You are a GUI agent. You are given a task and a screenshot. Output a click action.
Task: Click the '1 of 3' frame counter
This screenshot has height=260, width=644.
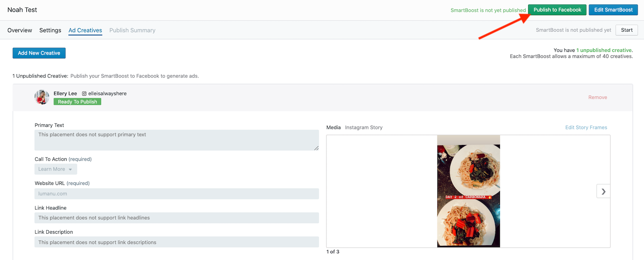[x=333, y=252]
